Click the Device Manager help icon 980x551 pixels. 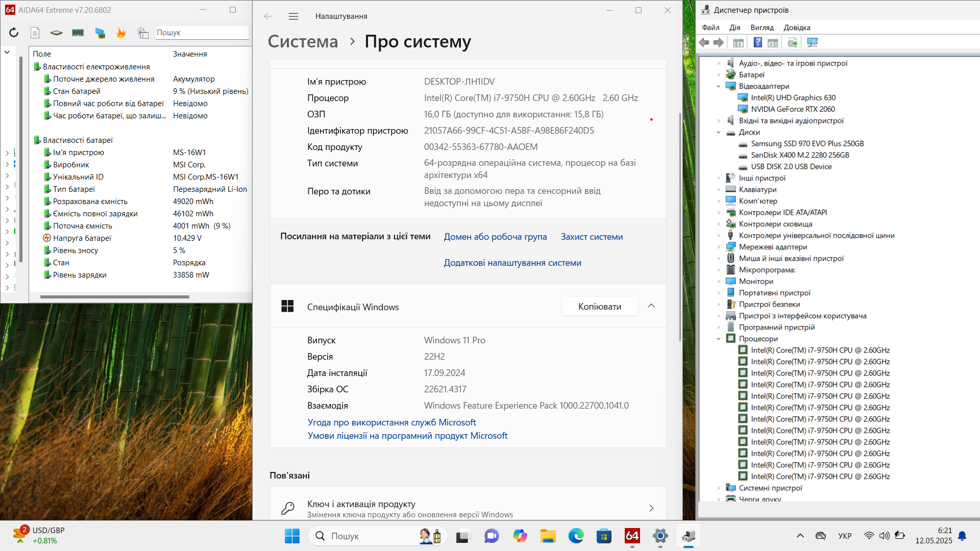pyautogui.click(x=758, y=43)
